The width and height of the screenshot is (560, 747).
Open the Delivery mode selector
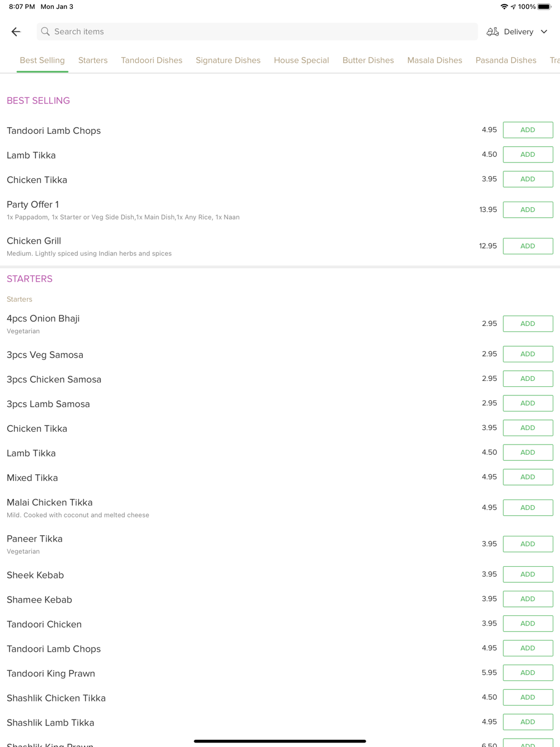pyautogui.click(x=517, y=32)
